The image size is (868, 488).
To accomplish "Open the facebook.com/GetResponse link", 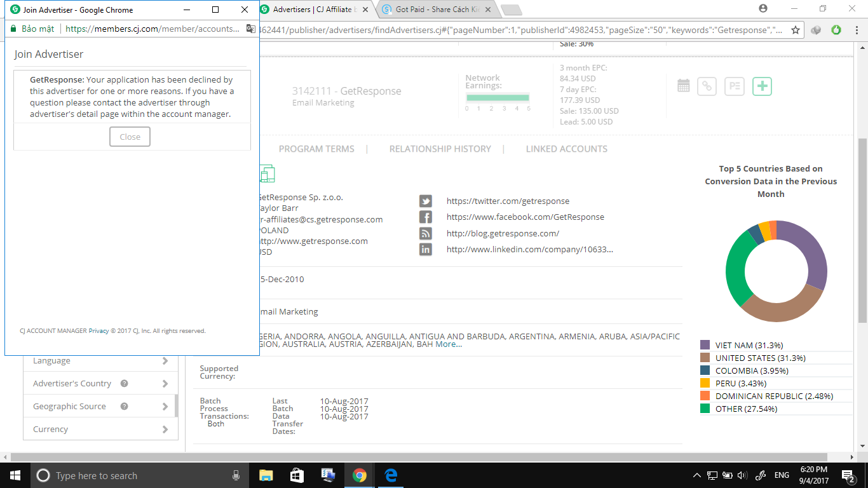I will pos(526,217).
